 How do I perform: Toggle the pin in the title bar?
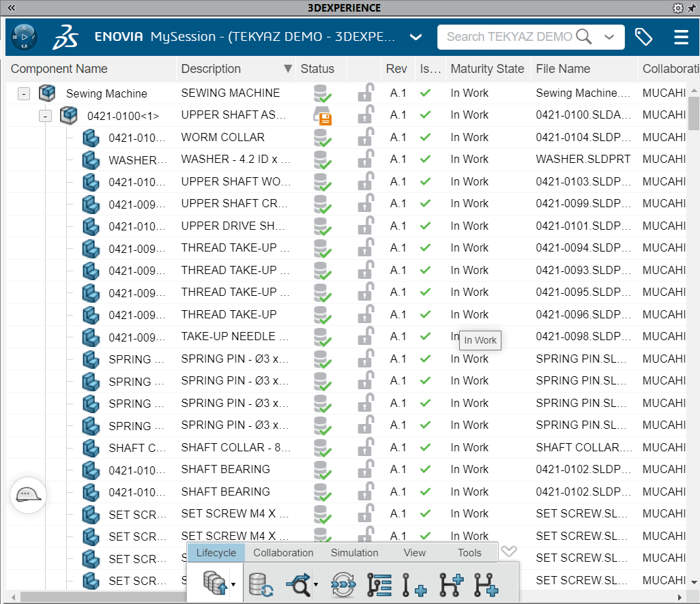point(693,8)
